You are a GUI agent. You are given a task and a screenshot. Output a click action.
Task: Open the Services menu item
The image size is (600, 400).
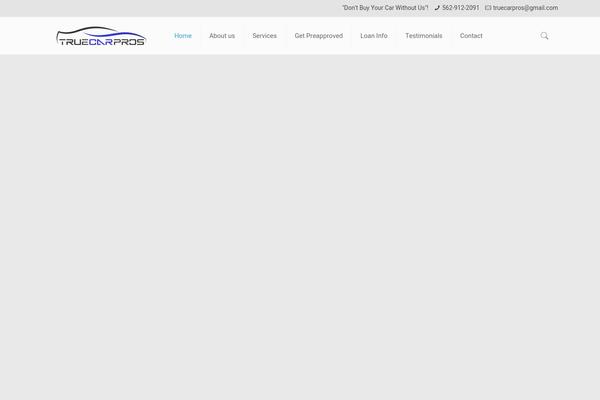click(264, 36)
